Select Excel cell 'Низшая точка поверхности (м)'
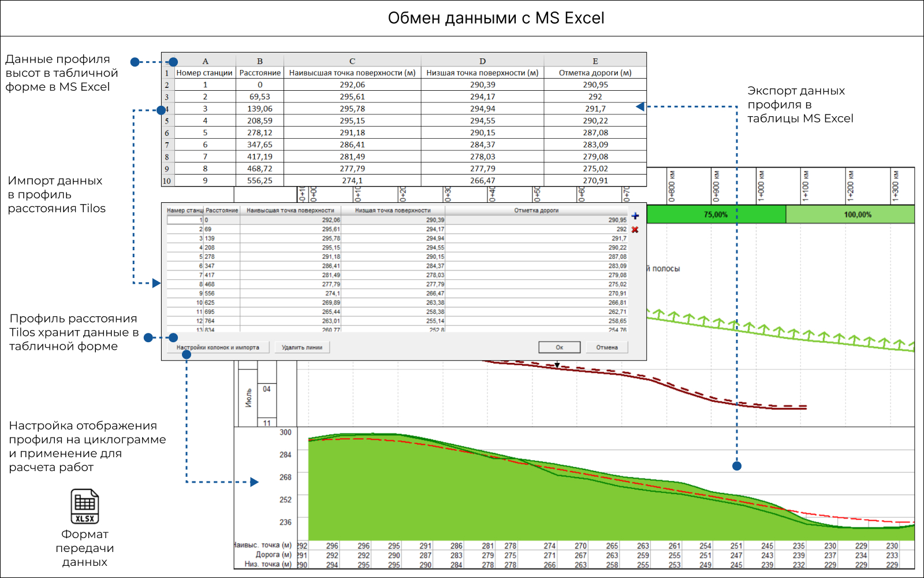This screenshot has height=578, width=924. click(x=482, y=73)
